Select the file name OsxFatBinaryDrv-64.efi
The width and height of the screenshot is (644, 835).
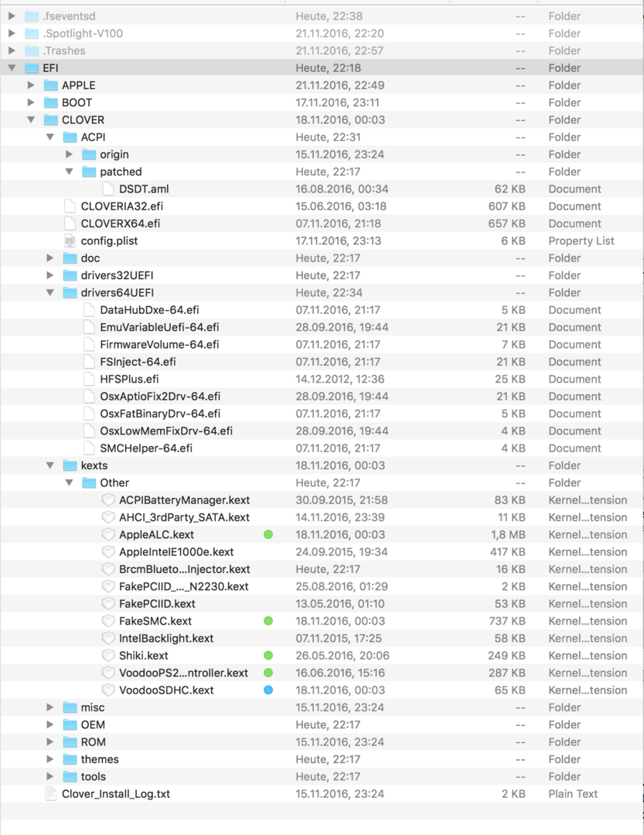point(160,414)
